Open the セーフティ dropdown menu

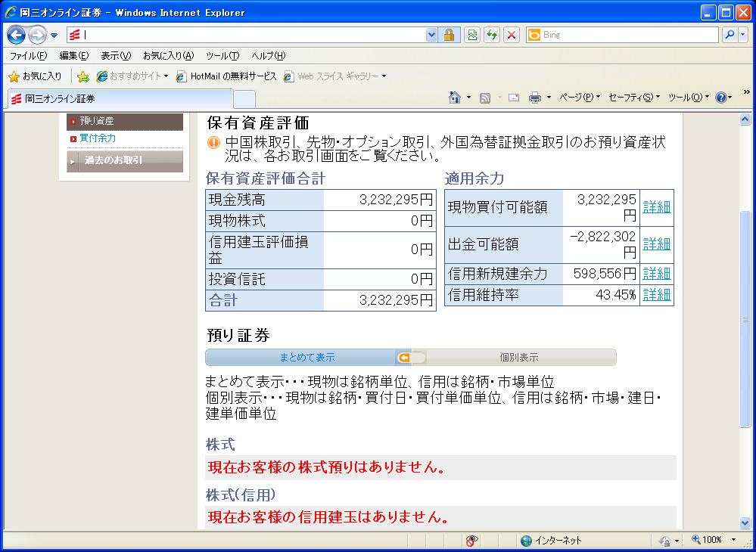click(633, 98)
